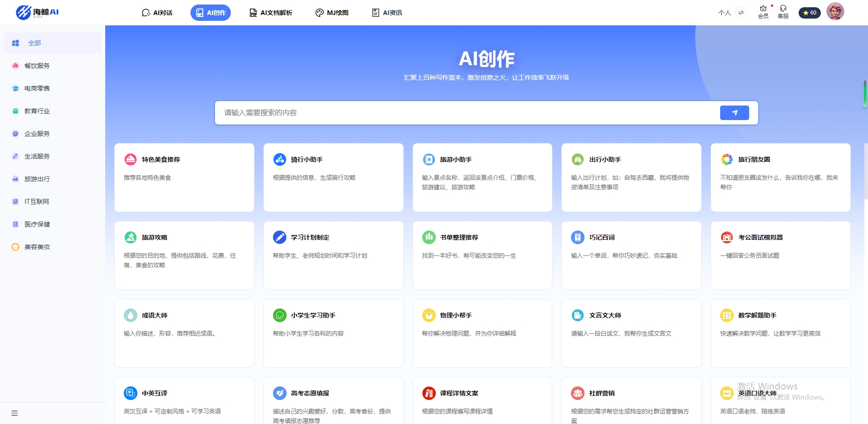Viewport: 868px width, 424px height.
Task: Click the star points badge showing 60
Action: [809, 13]
